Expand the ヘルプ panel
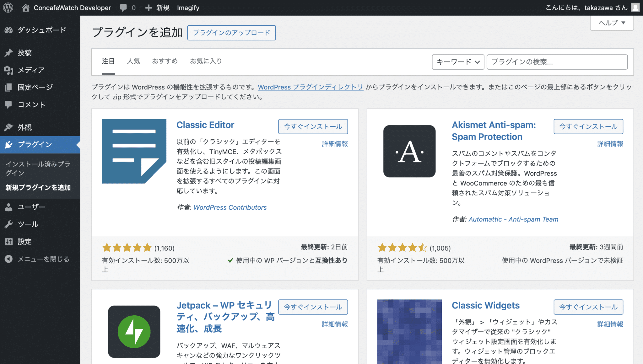 pyautogui.click(x=611, y=23)
